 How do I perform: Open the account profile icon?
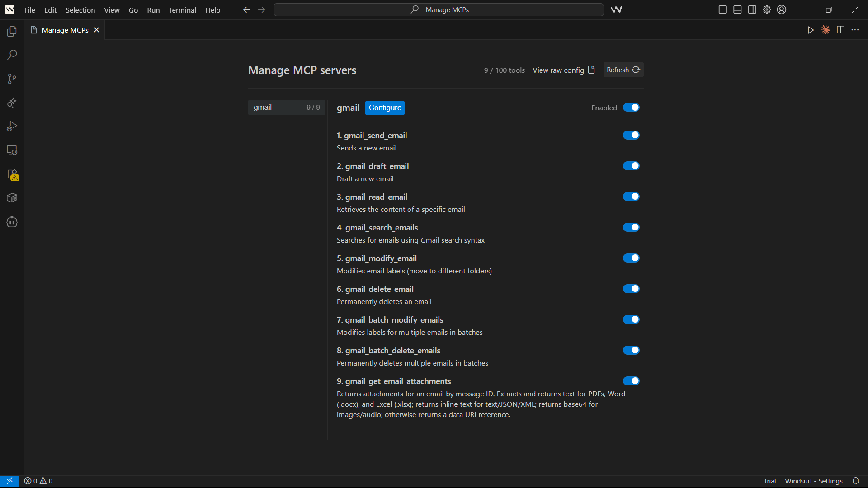tap(782, 9)
